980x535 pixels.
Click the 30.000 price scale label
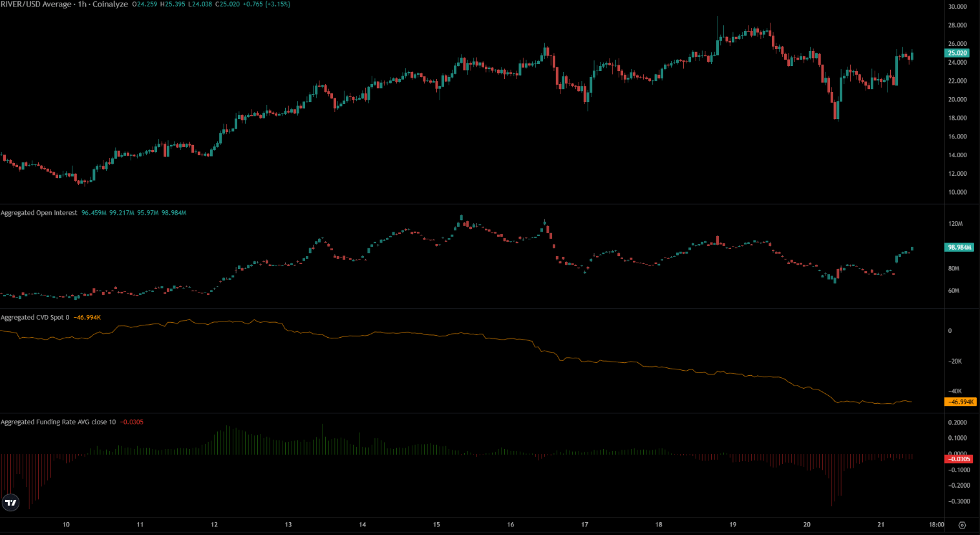click(957, 6)
